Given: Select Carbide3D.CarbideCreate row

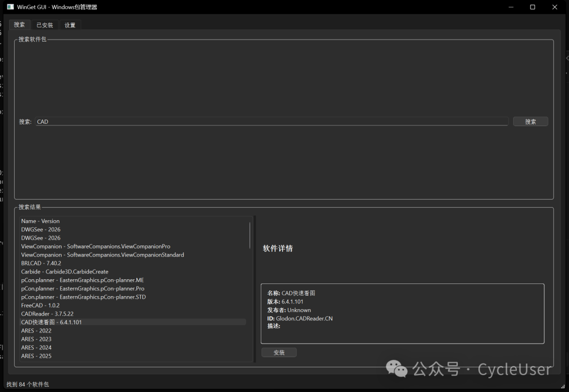Looking at the screenshot, I should (x=133, y=271).
